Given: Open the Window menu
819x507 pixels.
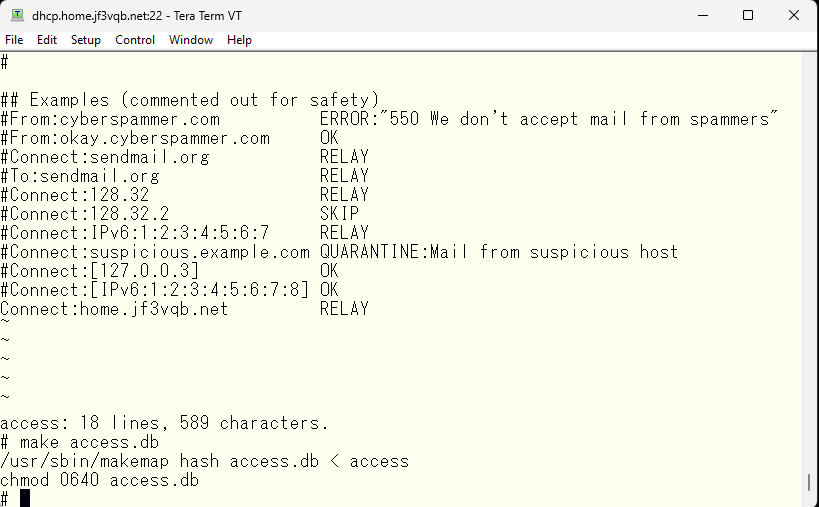Looking at the screenshot, I should coord(191,40).
